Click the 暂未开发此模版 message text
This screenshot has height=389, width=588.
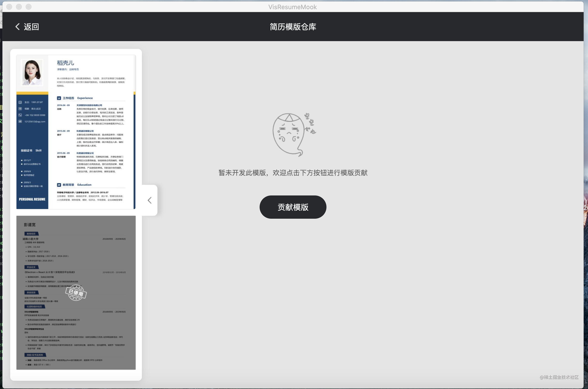[293, 173]
